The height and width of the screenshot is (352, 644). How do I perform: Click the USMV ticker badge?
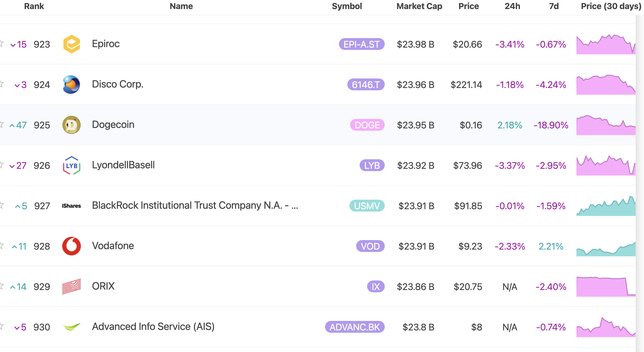click(367, 206)
